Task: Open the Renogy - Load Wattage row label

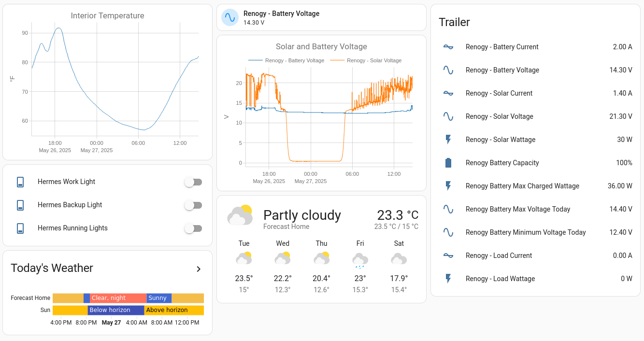Action: (x=500, y=279)
